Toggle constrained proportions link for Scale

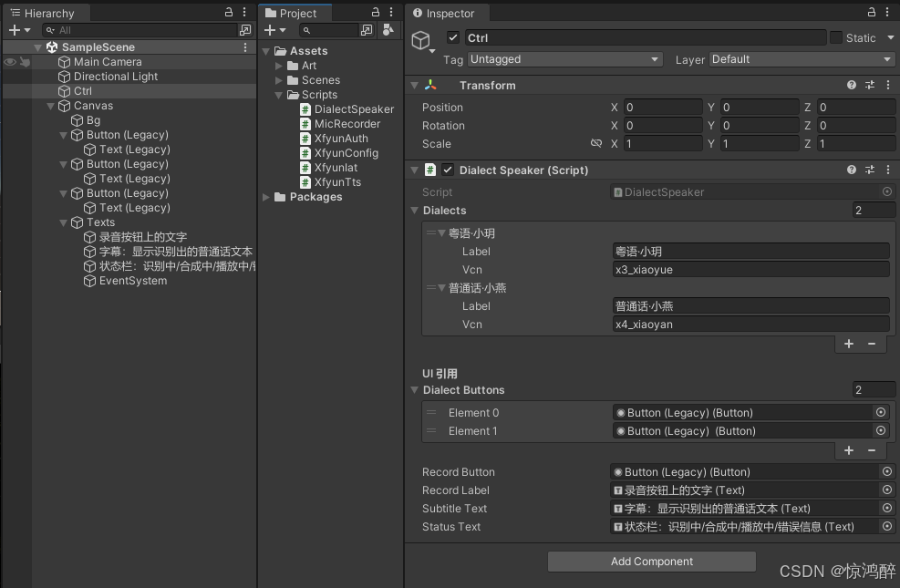pos(596,143)
